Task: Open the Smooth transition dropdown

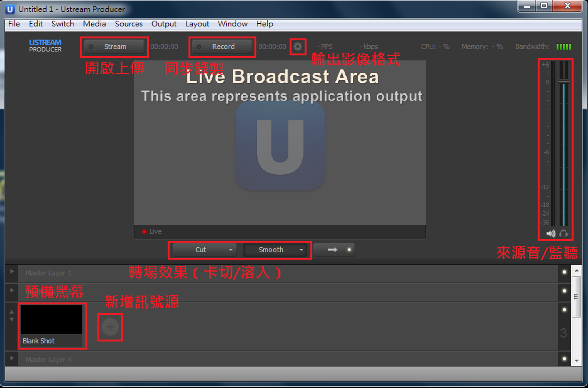Action: coord(302,250)
